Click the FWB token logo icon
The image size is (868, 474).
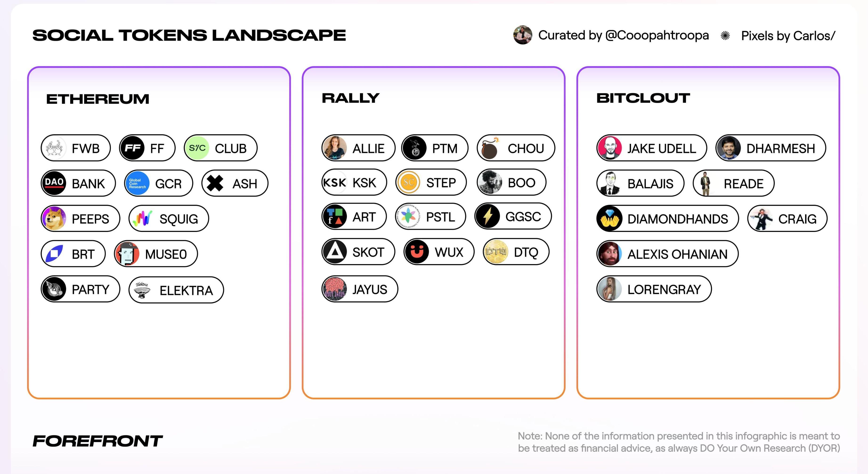click(x=54, y=148)
